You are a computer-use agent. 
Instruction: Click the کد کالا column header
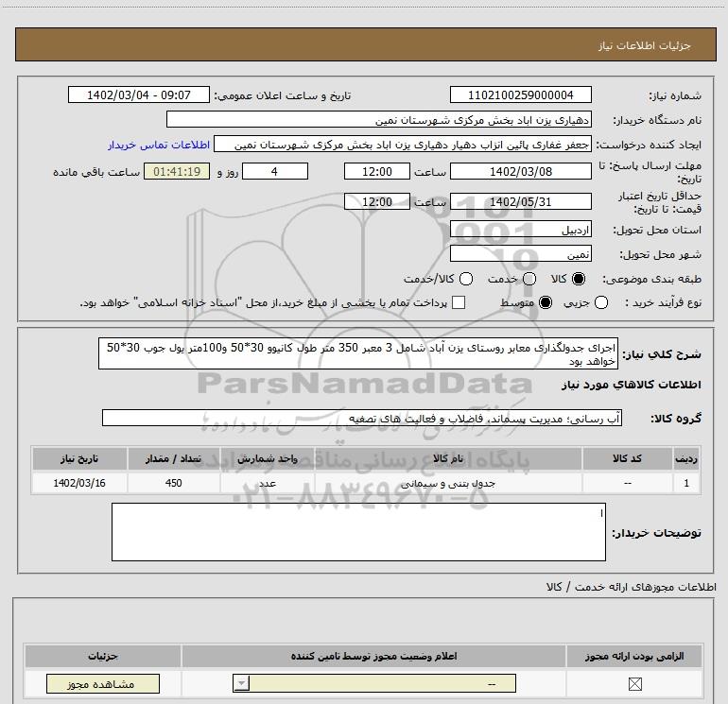pyautogui.click(x=627, y=458)
